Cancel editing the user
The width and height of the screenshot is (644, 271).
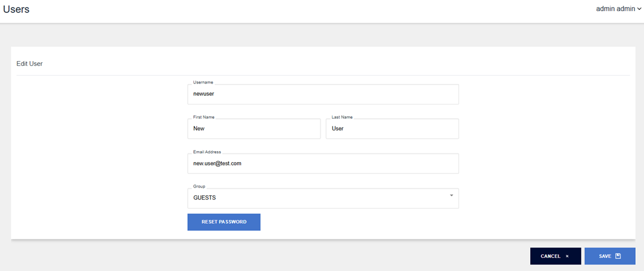[x=555, y=256]
